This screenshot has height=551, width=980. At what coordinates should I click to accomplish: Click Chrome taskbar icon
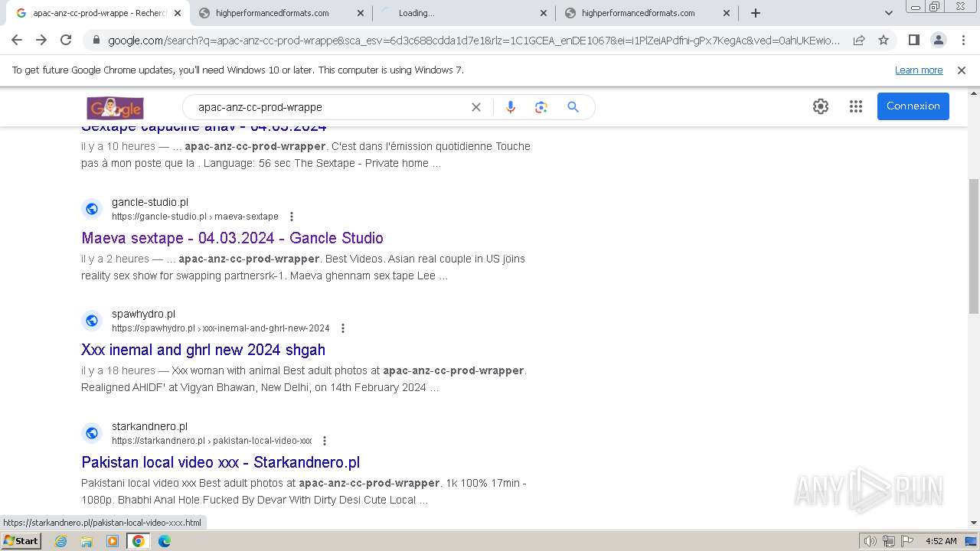click(x=139, y=541)
